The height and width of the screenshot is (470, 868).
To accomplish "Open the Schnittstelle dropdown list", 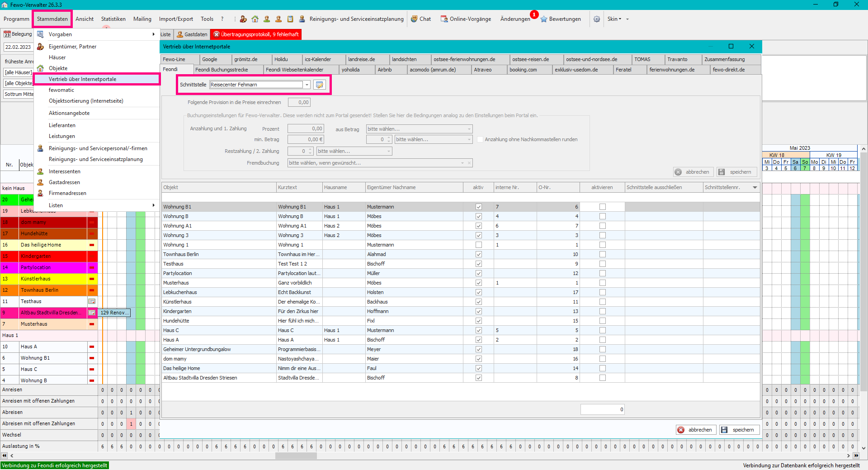I will coord(307,85).
